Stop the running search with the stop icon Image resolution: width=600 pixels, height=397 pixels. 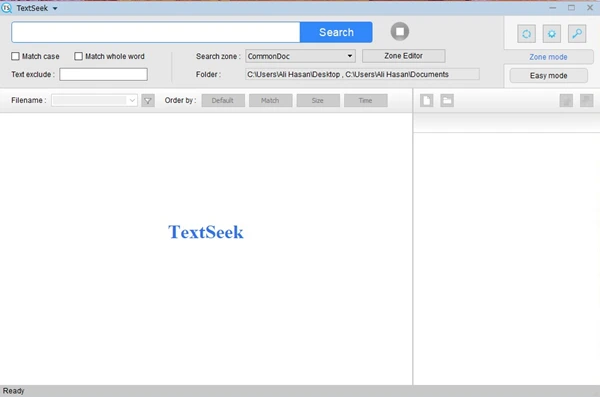399,31
